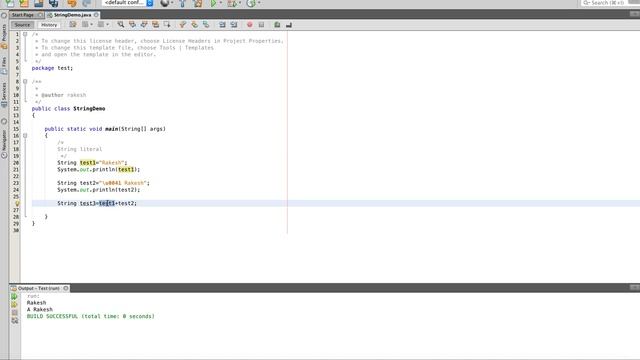Image resolution: width=640 pixels, height=360 pixels.
Task: Maximize the Output window group icon
Action: pos(634,287)
